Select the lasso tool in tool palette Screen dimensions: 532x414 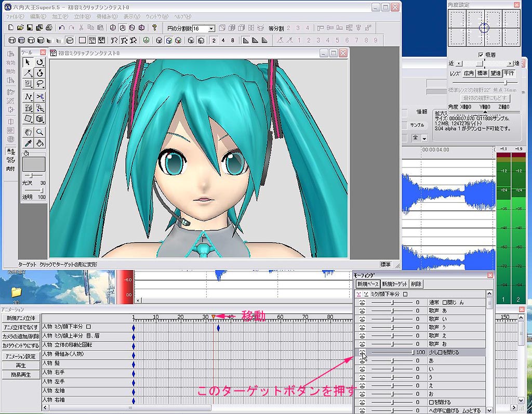[39, 84]
